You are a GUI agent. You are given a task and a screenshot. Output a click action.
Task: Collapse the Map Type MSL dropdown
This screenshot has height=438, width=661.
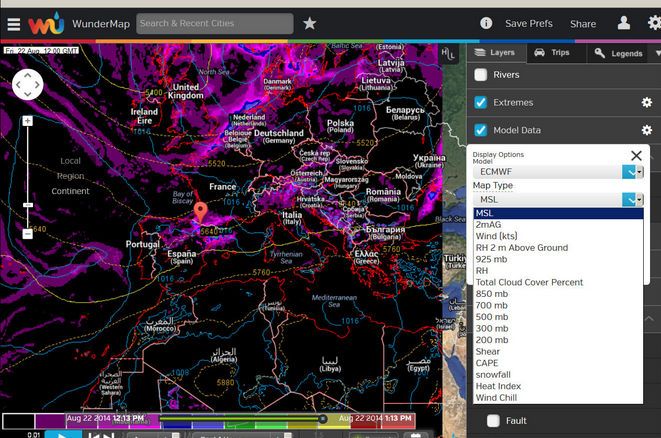point(558,199)
